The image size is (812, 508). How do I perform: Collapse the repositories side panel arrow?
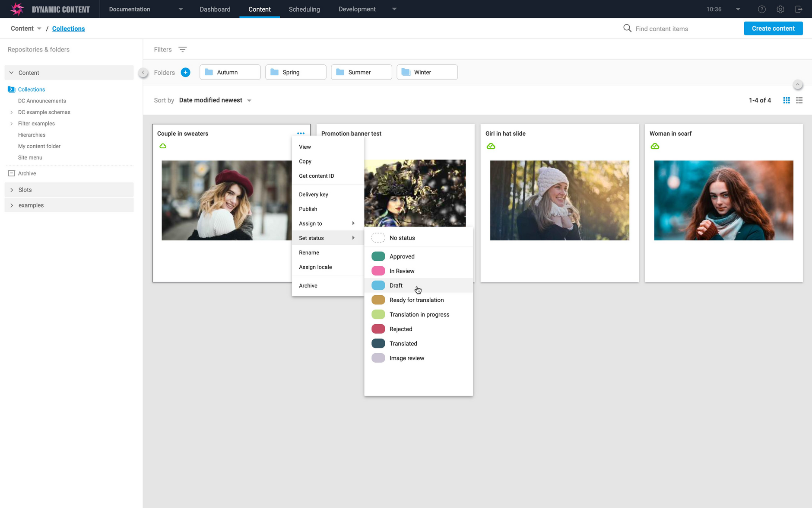click(143, 73)
